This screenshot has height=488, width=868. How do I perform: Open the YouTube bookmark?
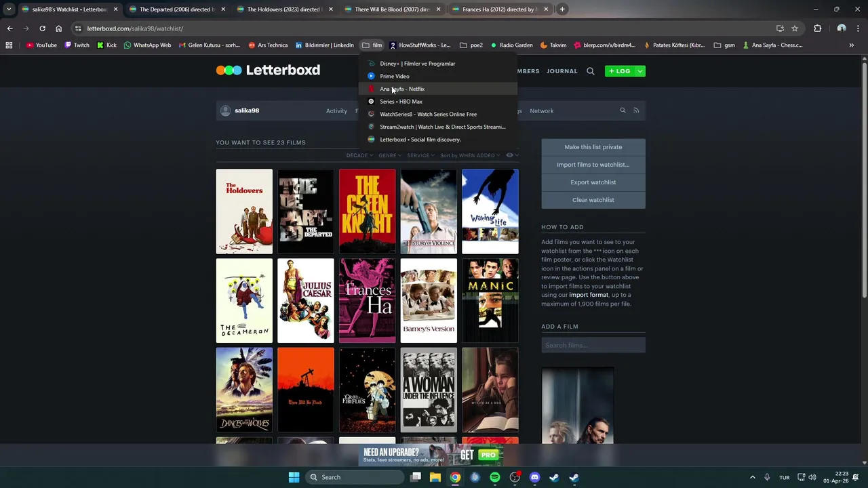41,45
